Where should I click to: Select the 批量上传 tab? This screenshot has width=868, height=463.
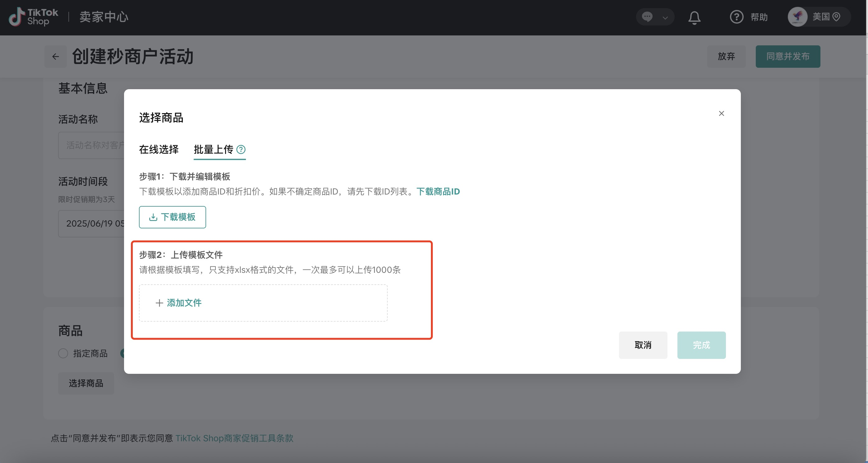coord(213,149)
